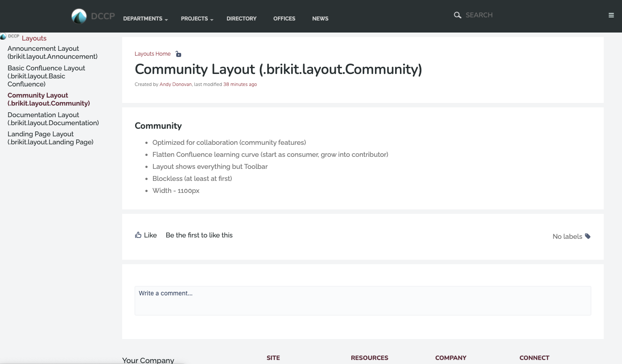The width and height of the screenshot is (622, 364).
Task: Click 'Optimized for collaboration' bullet
Action: coord(229,143)
